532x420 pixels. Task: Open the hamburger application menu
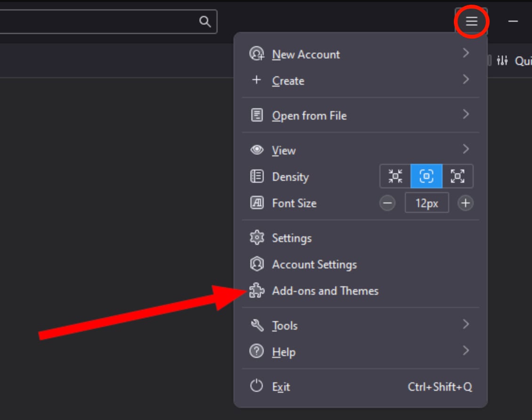click(471, 21)
